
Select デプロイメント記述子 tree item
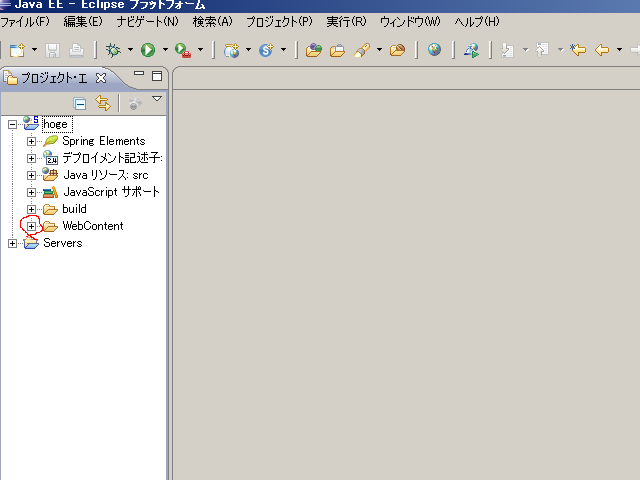click(112, 158)
